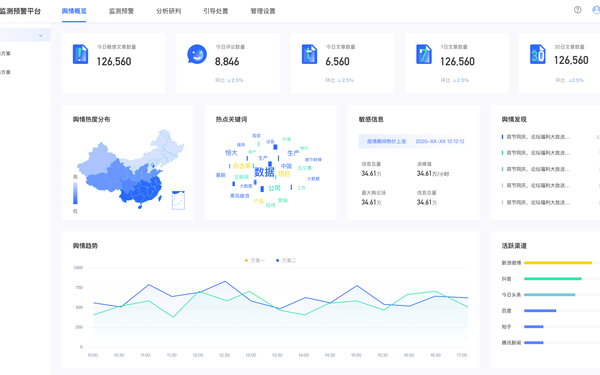Switch to the 舆情概览 tab
The image size is (600, 375).
pyautogui.click(x=74, y=11)
